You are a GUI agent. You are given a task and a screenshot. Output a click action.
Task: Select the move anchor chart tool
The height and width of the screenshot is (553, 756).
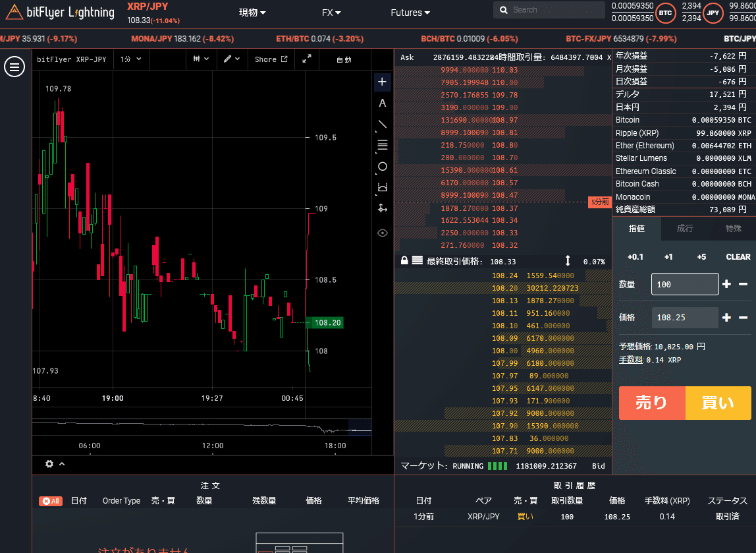pos(383,208)
